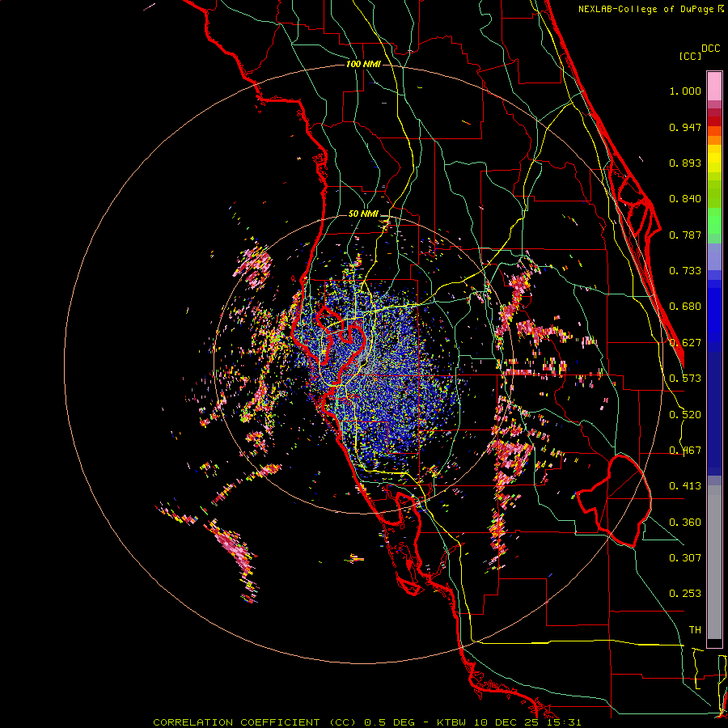Click the 15:31 scan time
Image resolution: width=728 pixels, height=728 pixels.
(x=564, y=722)
